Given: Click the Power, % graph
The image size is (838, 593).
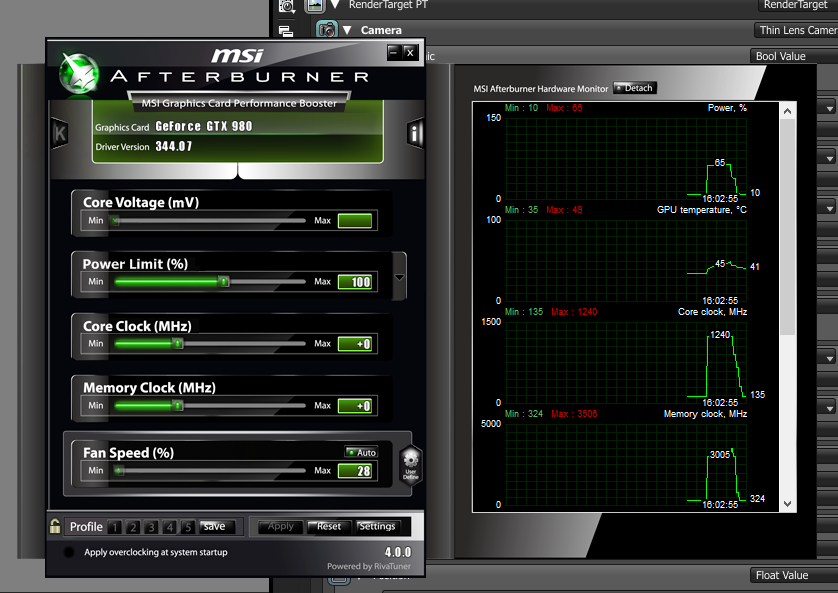Looking at the screenshot, I should [626, 158].
